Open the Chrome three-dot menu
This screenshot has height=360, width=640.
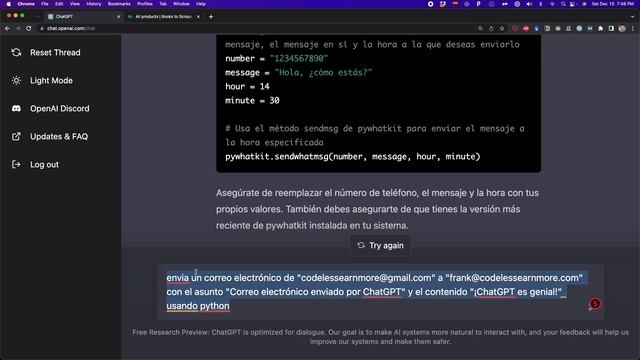pyautogui.click(x=633, y=28)
